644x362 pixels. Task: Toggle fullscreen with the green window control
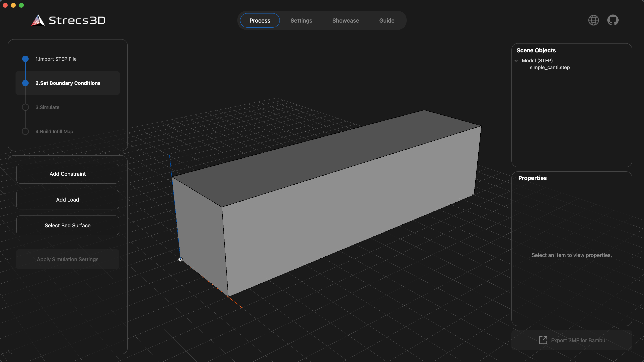22,5
